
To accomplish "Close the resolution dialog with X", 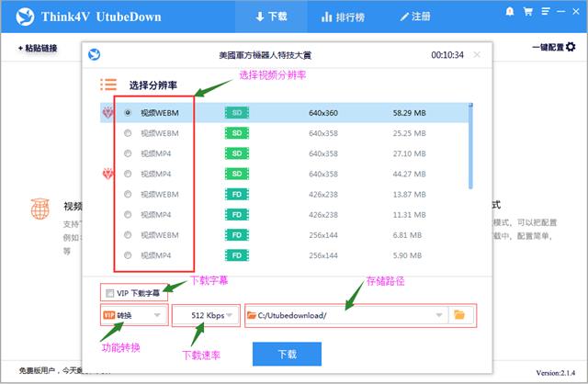I will click(477, 55).
